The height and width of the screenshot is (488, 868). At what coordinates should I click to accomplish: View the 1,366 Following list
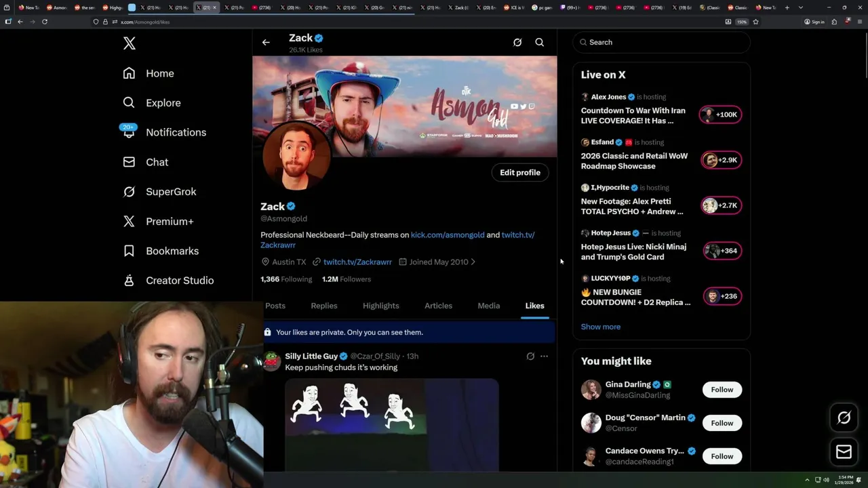click(x=286, y=279)
